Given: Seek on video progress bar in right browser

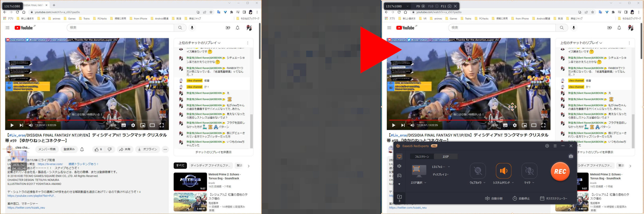Looking at the screenshot, I should coord(468,120).
